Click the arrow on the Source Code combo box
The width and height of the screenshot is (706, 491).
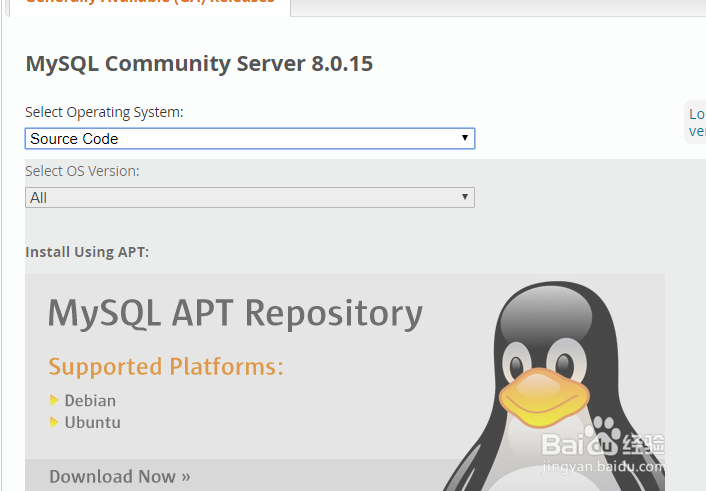click(x=465, y=139)
